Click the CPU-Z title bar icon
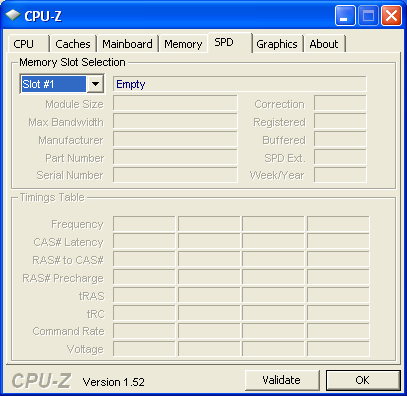 tap(12, 15)
